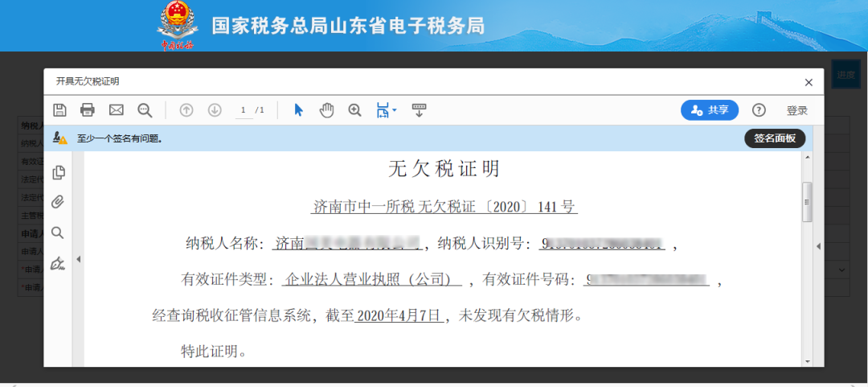Click the 共享 share button
The width and height of the screenshot is (868, 387).
pos(710,109)
